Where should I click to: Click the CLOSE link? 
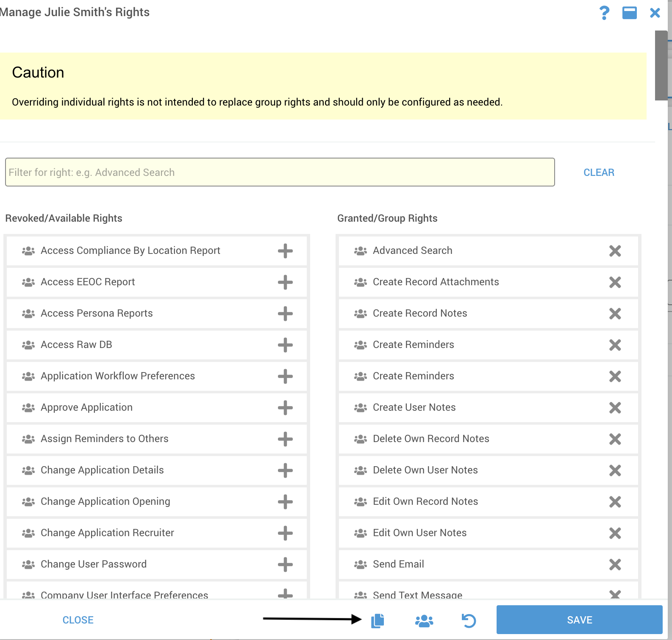[78, 620]
